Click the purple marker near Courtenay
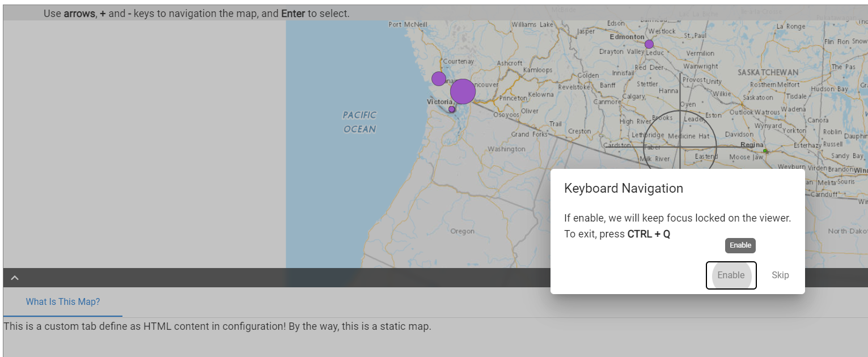 439,78
